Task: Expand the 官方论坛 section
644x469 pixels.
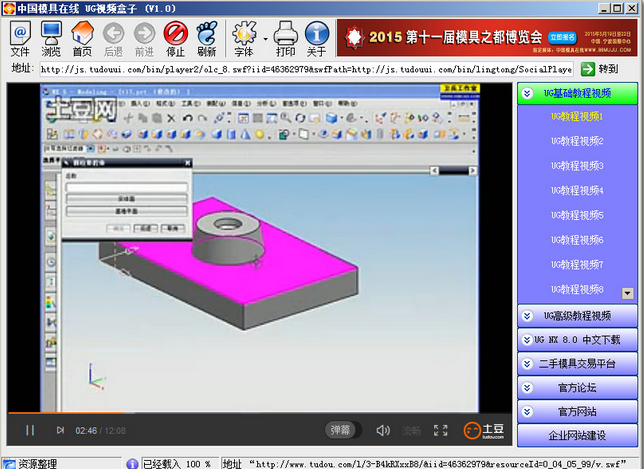Action: point(577,388)
